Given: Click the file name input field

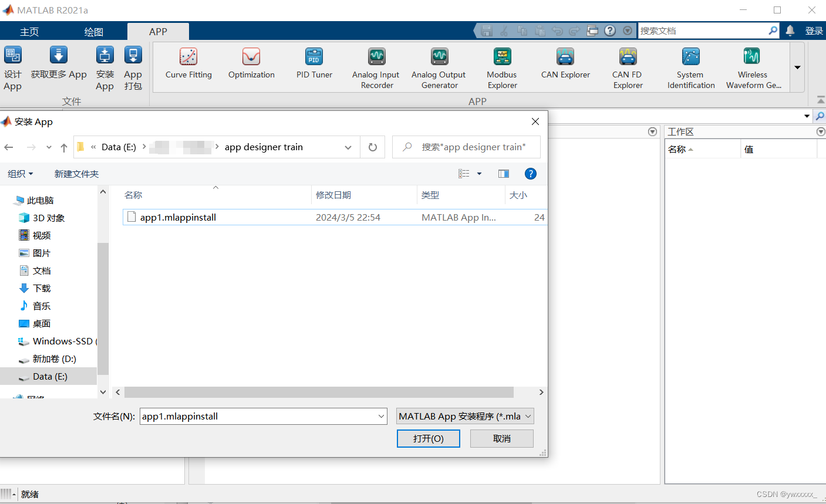Looking at the screenshot, I should coord(258,417).
